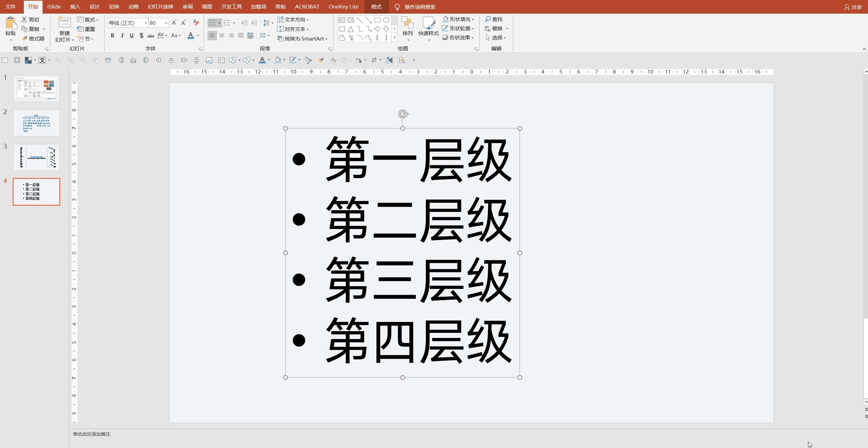This screenshot has height=448, width=868.
Task: Open the iSlide menu tab
Action: (x=53, y=6)
